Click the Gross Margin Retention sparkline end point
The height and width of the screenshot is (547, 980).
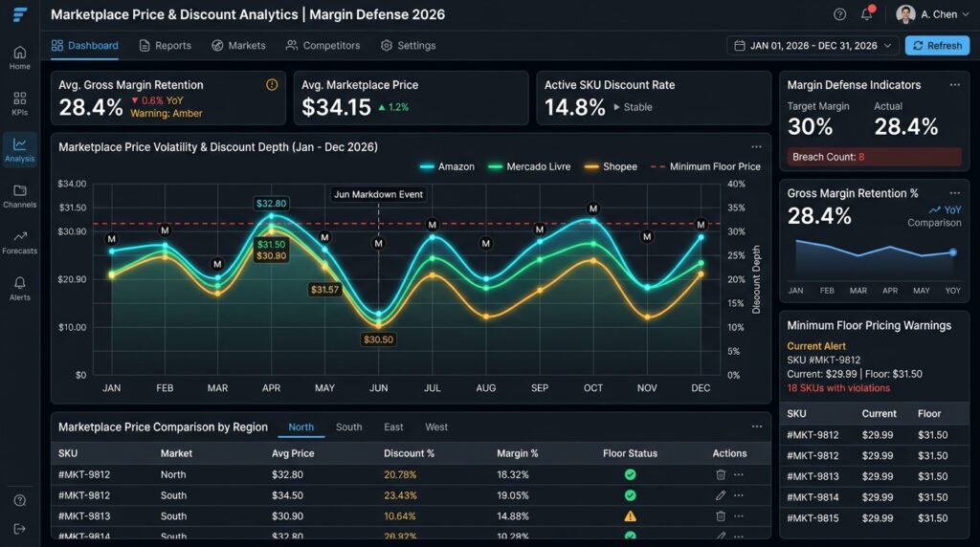pos(952,252)
